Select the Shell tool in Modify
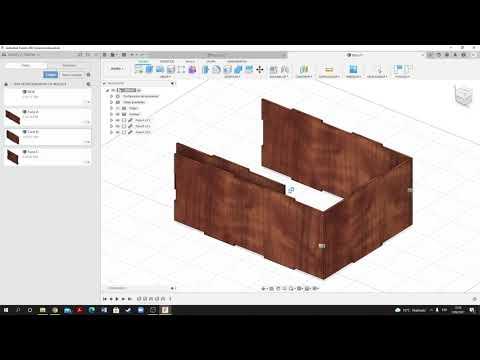Viewport: 480px width, 360px height. [227, 69]
